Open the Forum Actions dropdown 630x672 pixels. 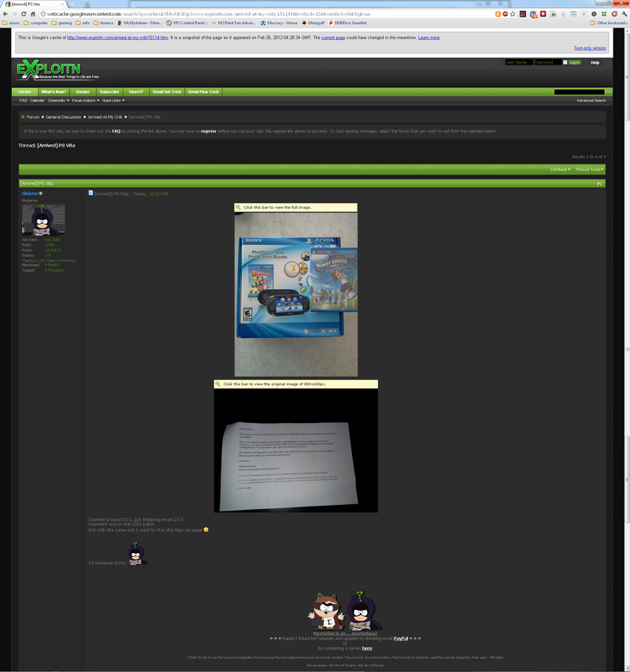(x=86, y=100)
